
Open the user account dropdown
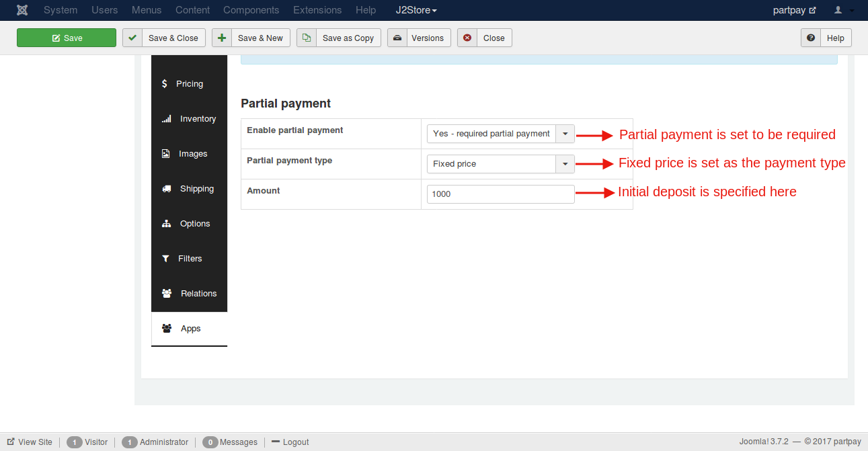click(844, 10)
